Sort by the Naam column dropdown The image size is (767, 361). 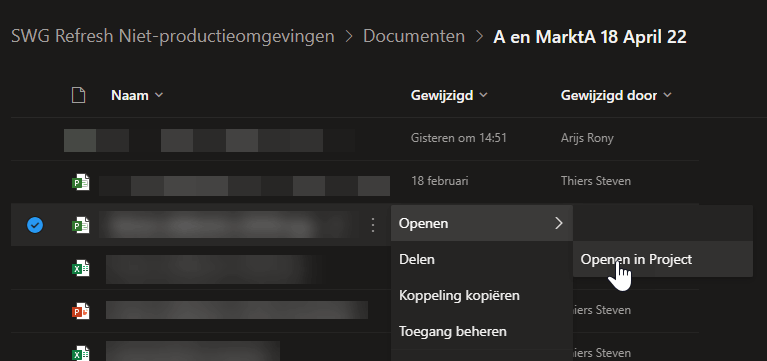(x=158, y=95)
